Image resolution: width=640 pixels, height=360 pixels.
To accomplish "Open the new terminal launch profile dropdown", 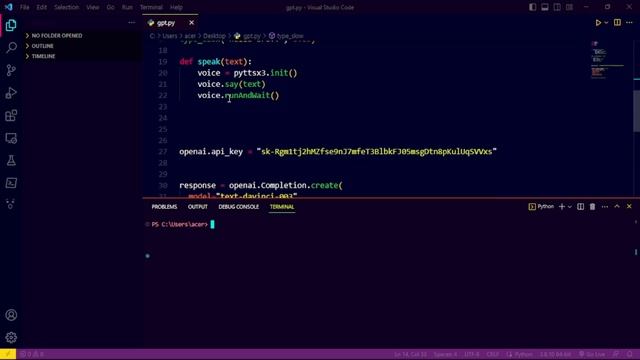I will click(x=570, y=207).
